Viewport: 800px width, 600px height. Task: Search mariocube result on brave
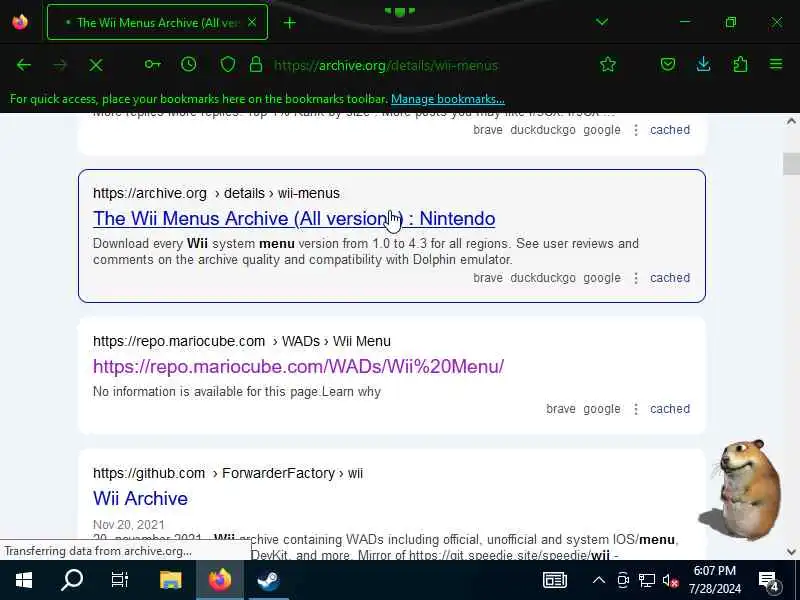(561, 409)
